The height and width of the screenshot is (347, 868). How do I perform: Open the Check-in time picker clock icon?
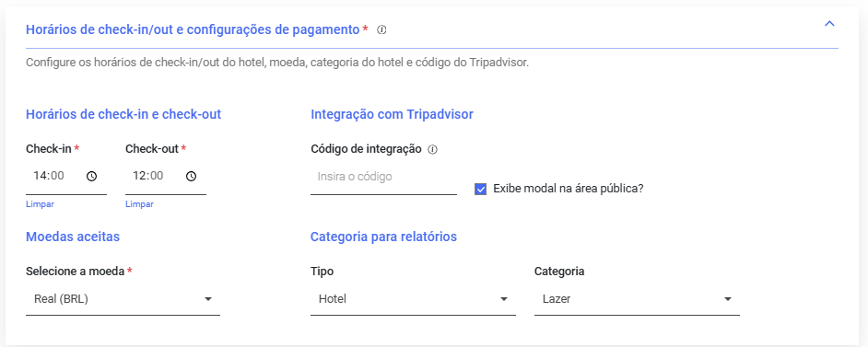point(91,177)
